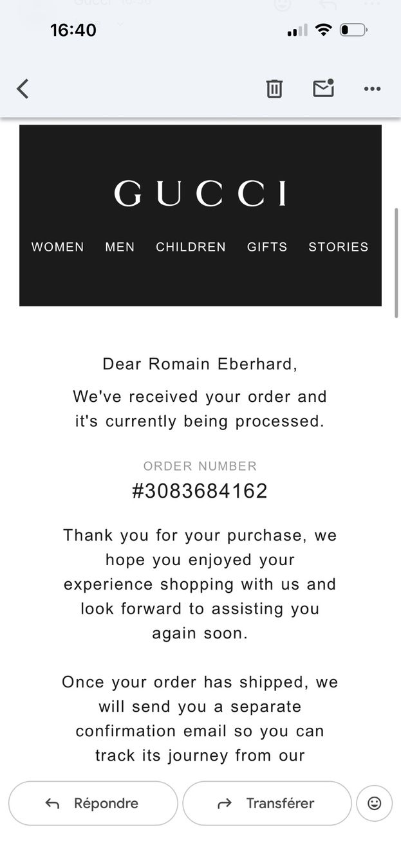Click the email's vertical scrollbar
This screenshot has width=401, height=868.
pyautogui.click(x=396, y=262)
